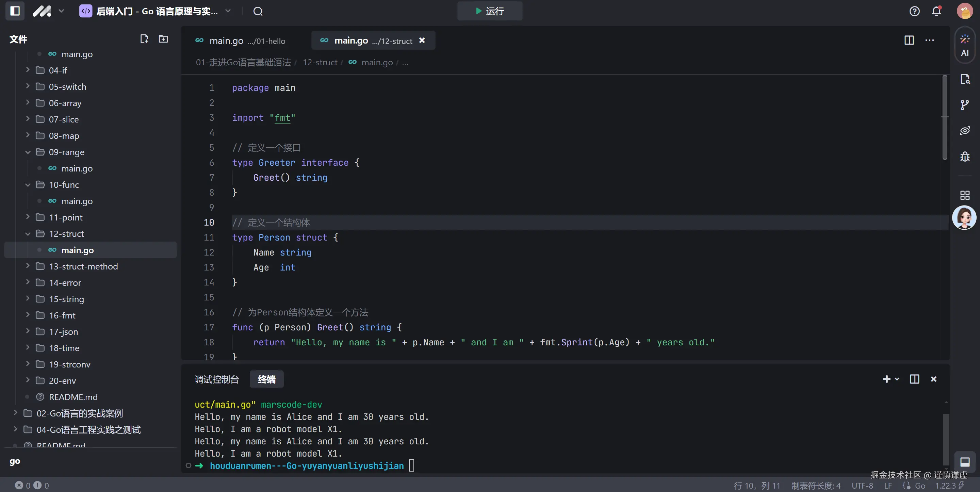Image resolution: width=980 pixels, height=492 pixels.
Task: Open the project name dropdown arrow
Action: [228, 11]
